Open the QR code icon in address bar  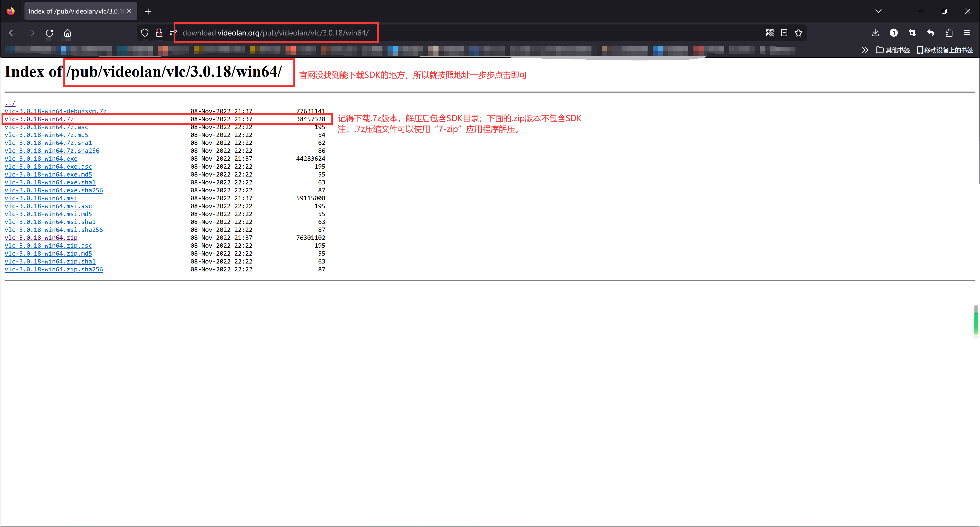[x=770, y=33]
